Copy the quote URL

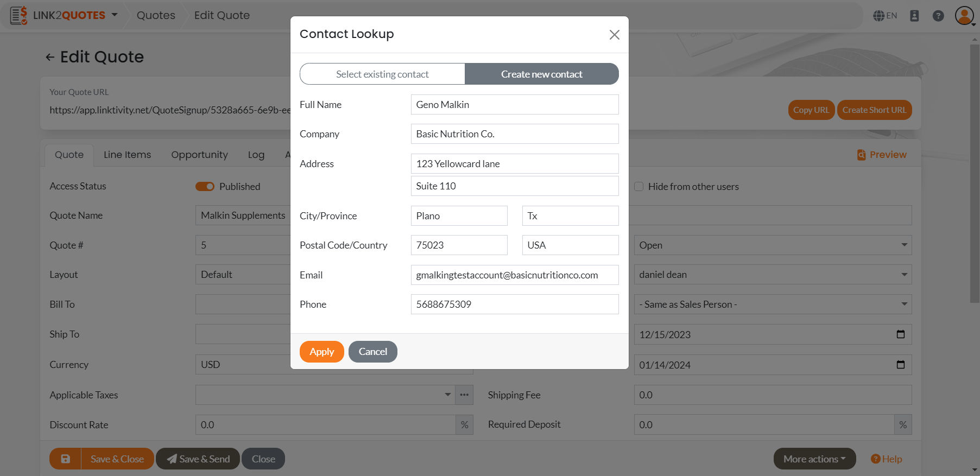click(x=811, y=110)
